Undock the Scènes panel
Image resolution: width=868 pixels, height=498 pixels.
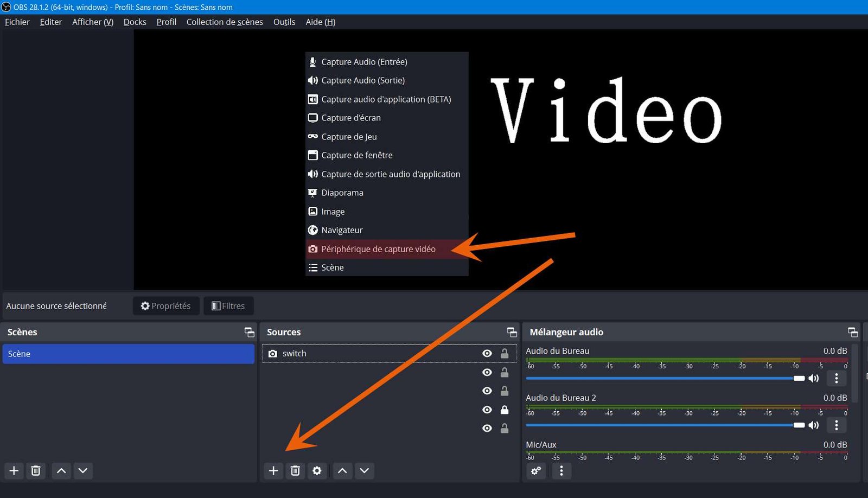(249, 332)
